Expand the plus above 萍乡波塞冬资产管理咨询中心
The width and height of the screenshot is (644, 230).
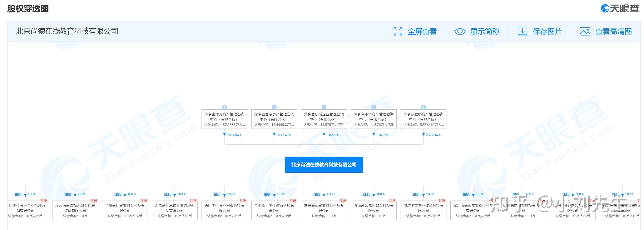click(423, 107)
